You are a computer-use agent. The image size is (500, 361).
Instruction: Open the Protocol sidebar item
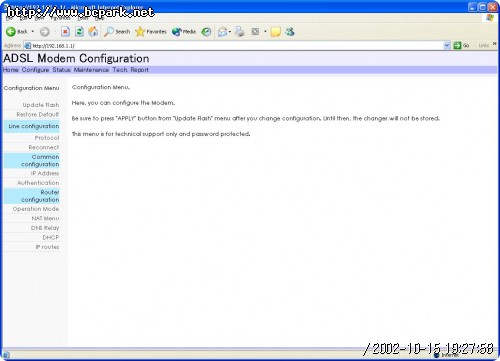point(47,138)
